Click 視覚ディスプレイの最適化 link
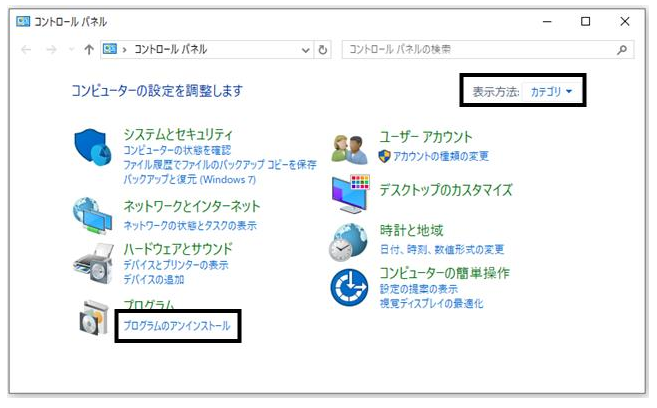Screen dimensions: 657x408 [x=432, y=303]
